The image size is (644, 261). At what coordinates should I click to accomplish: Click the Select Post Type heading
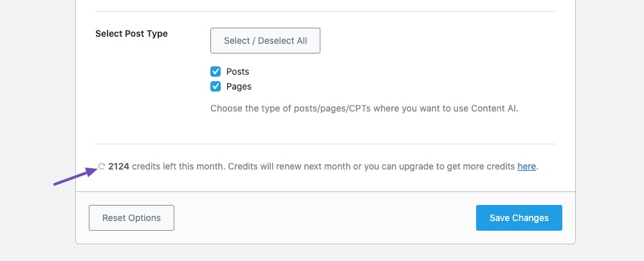point(131,34)
